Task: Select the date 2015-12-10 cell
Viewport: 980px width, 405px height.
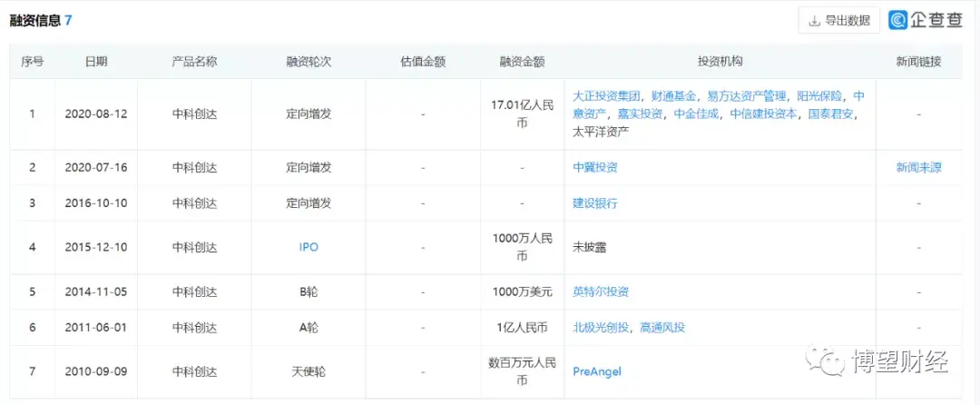Action: point(96,248)
